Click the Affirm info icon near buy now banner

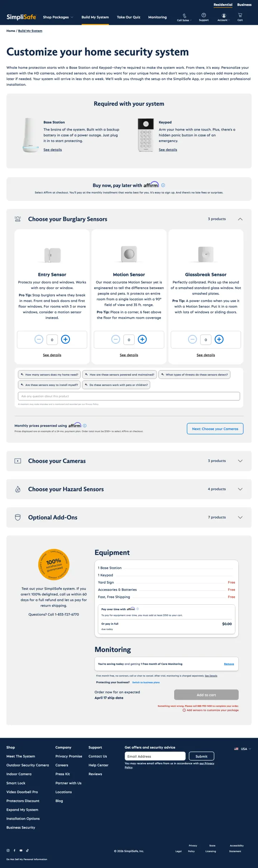click(163, 185)
